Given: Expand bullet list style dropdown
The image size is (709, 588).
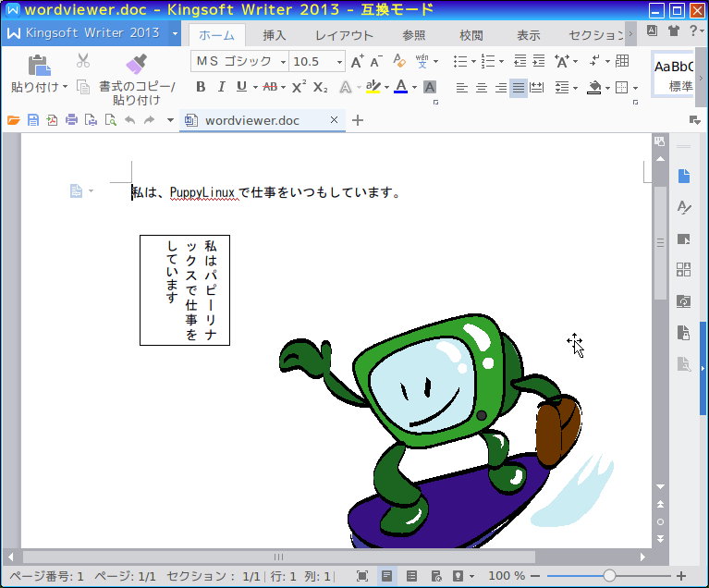Looking at the screenshot, I should [473, 62].
